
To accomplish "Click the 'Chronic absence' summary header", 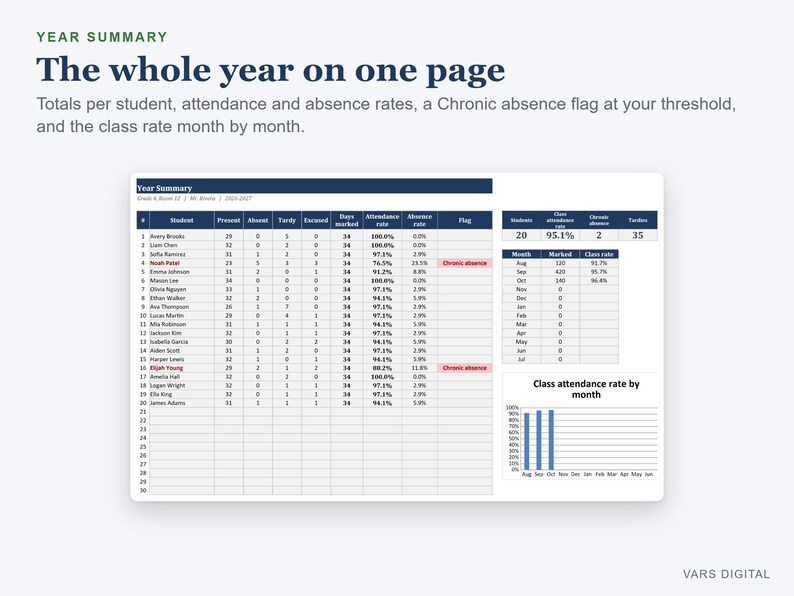I will tap(599, 220).
